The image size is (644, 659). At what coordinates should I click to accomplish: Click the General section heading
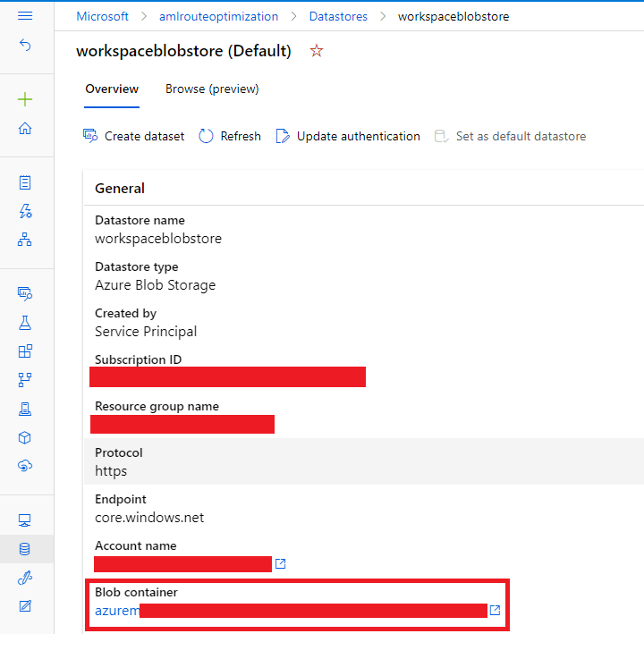[x=120, y=189]
